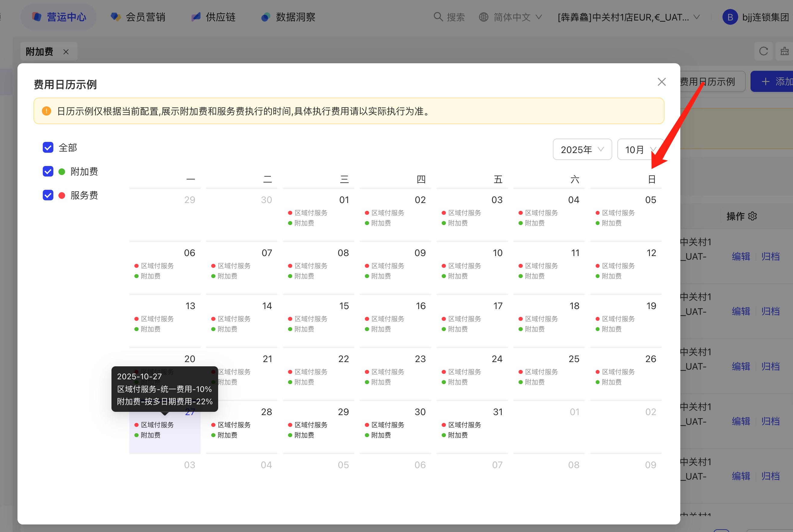793x532 pixels.
Task: Click the 营运中心 logo icon
Action: tap(37, 17)
